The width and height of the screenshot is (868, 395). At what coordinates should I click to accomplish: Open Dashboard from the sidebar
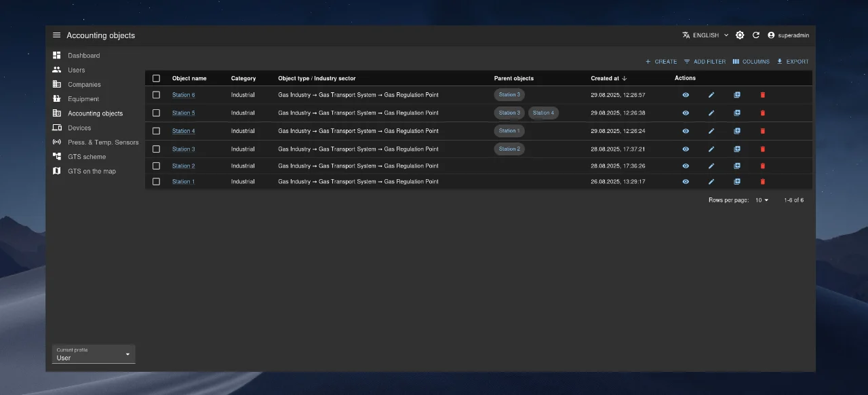(83, 56)
